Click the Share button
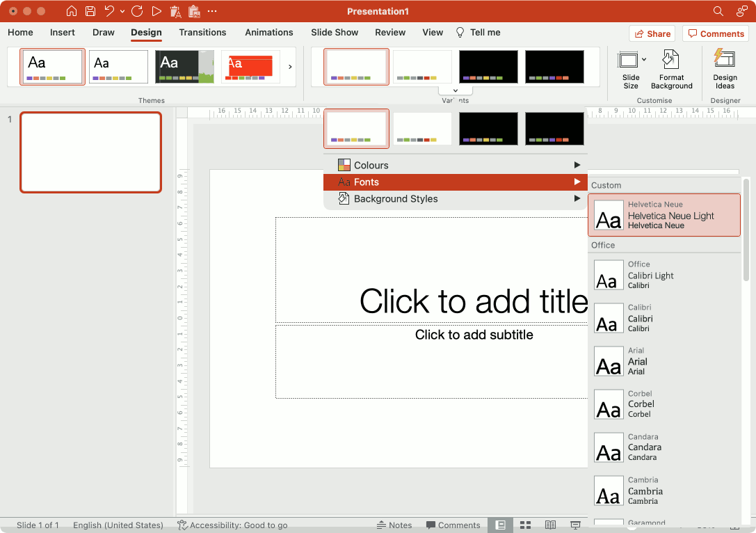Screen dimensions: 756x533 [652, 33]
